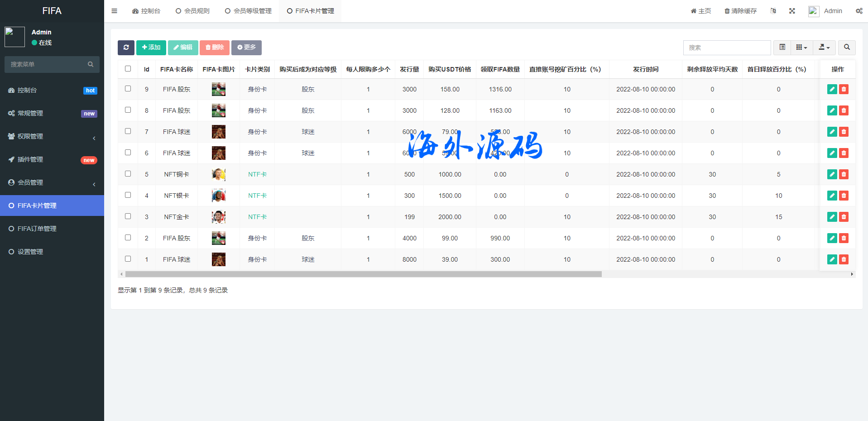
Task: Click the 清除缓存 link in top bar
Action: coord(740,11)
